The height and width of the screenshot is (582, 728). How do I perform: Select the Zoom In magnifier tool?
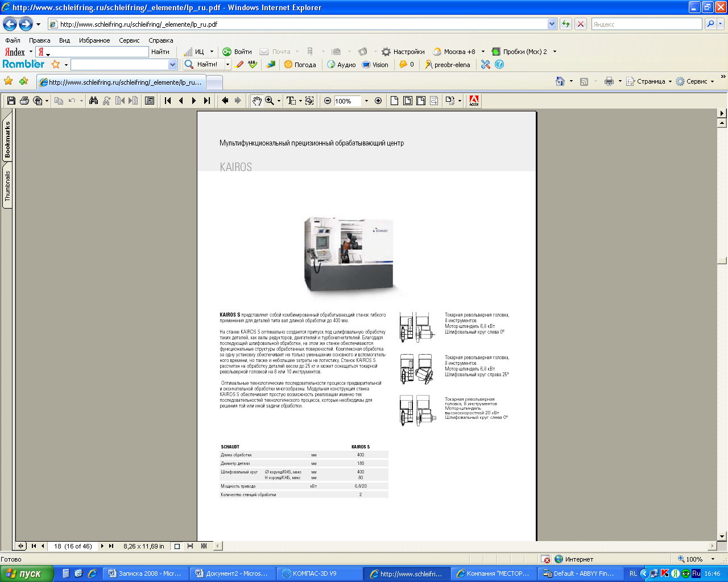point(270,101)
